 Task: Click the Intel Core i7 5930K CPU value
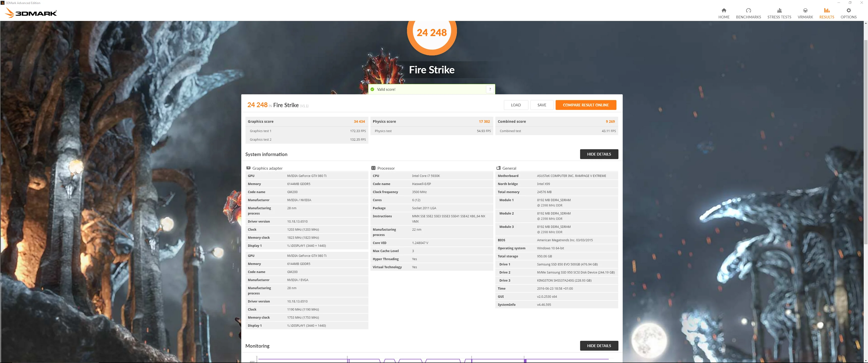click(426, 176)
